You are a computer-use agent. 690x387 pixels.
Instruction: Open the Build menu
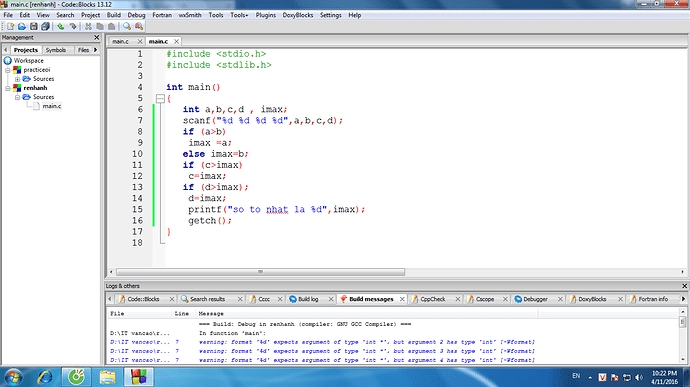pos(114,15)
